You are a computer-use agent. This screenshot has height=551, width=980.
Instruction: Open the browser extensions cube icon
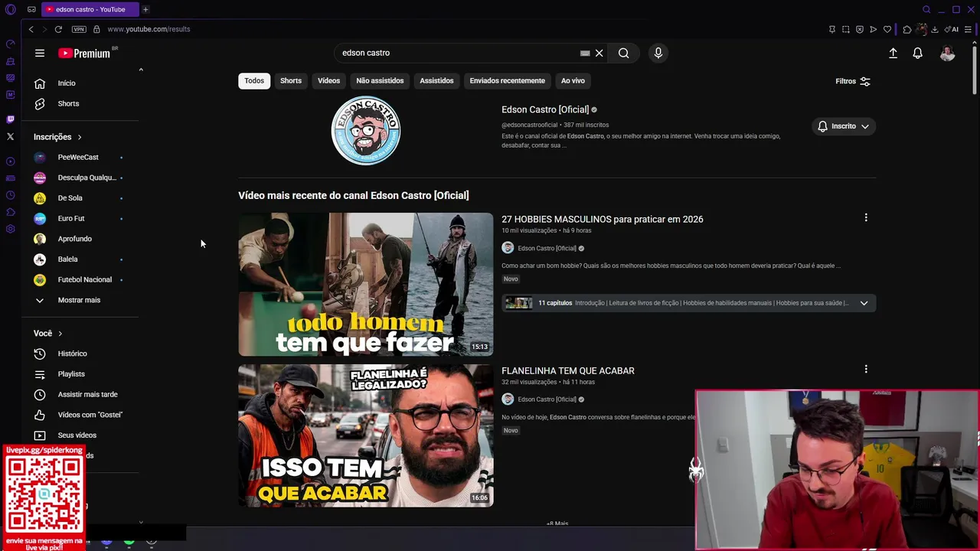coord(907,29)
